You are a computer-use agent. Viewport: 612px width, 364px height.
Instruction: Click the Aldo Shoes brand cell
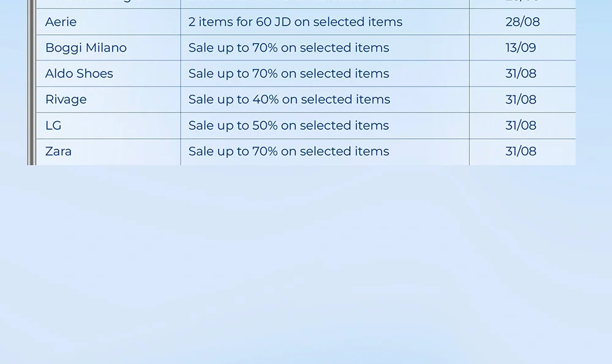click(79, 73)
